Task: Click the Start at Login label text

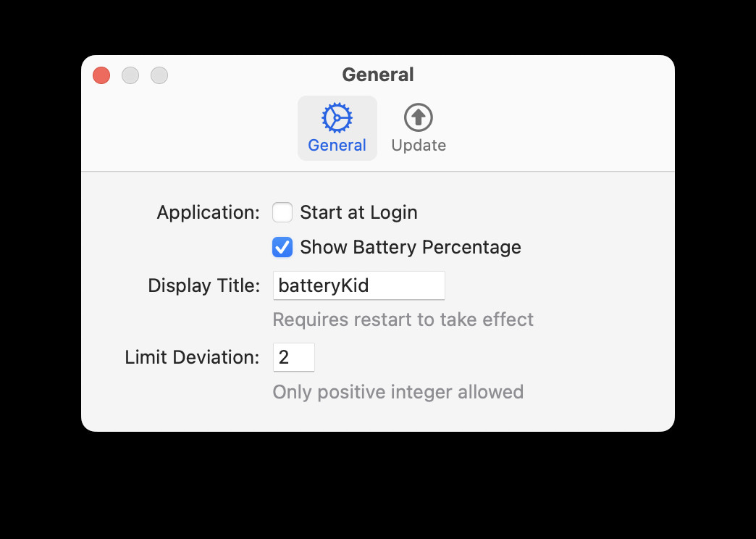Action: (358, 212)
